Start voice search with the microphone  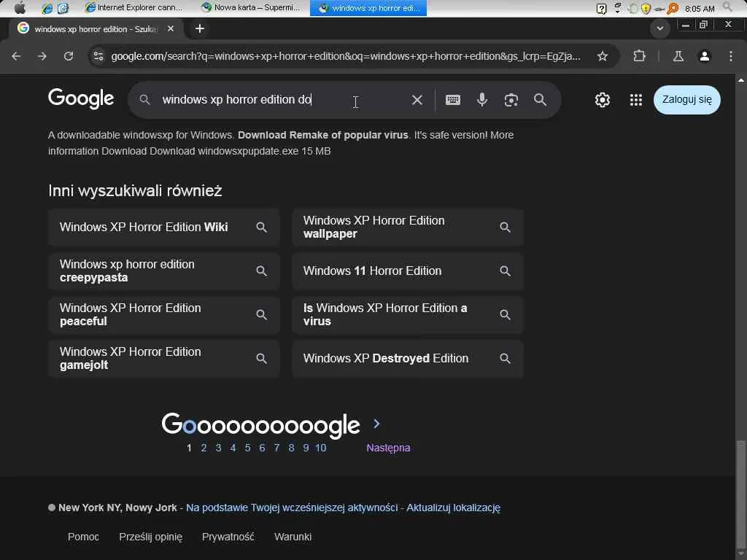pos(482,99)
